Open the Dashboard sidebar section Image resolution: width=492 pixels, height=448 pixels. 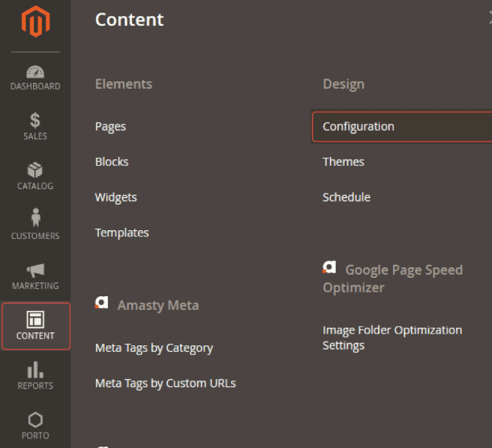(35, 78)
